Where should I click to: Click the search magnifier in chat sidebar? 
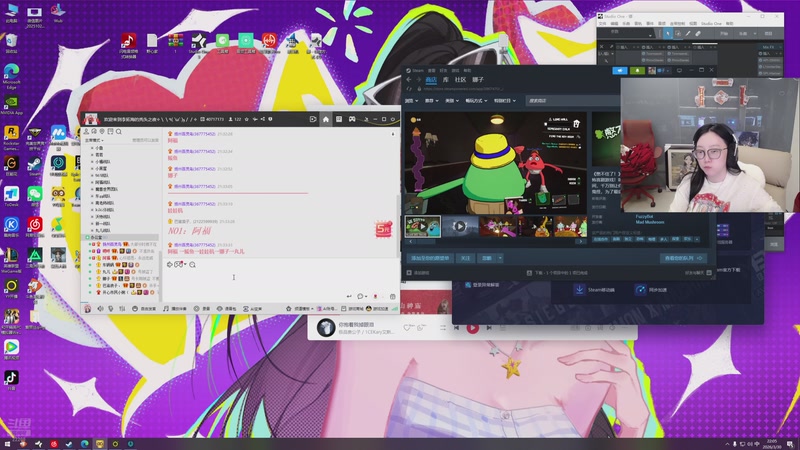pyautogui.click(x=119, y=132)
